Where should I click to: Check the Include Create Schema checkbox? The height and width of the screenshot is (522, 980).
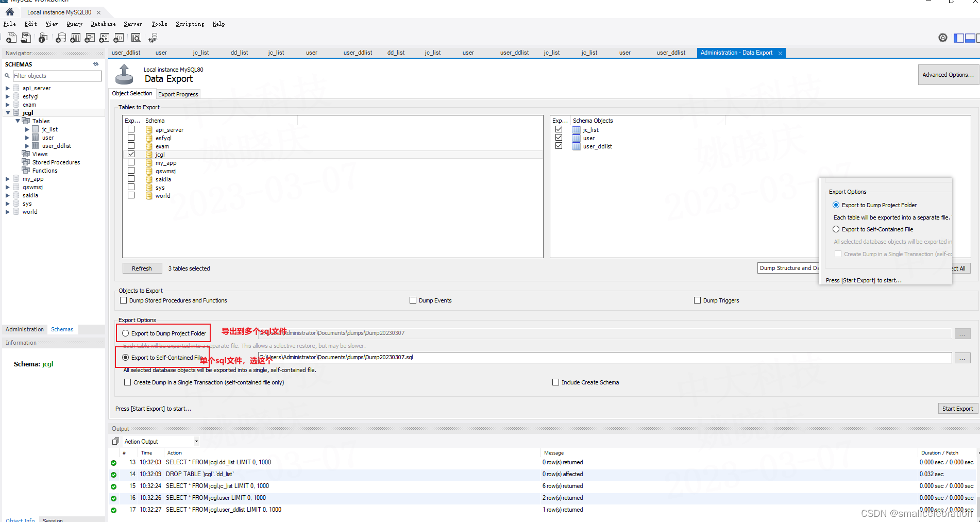[x=555, y=382]
